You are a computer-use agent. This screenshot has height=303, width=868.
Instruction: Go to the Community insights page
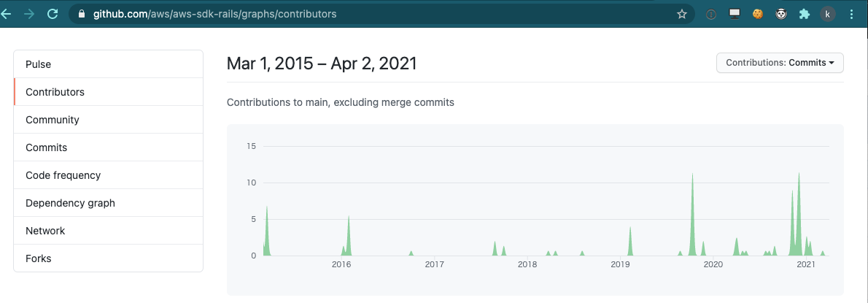pyautogui.click(x=109, y=120)
